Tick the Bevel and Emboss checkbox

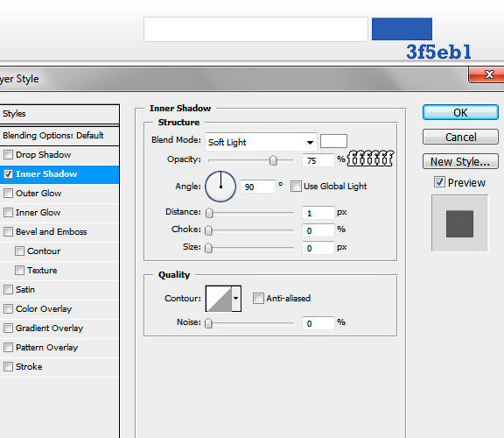(x=8, y=232)
